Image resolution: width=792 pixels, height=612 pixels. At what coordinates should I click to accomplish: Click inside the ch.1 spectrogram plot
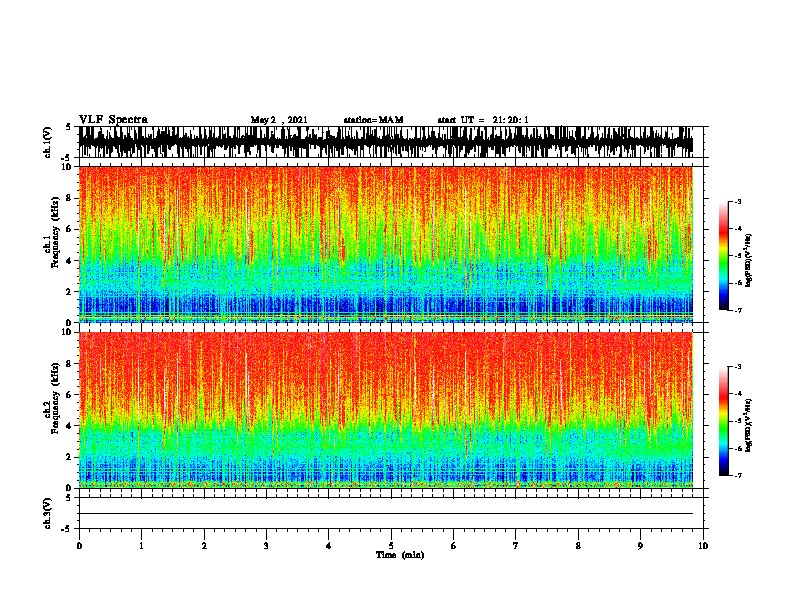pyautogui.click(x=386, y=244)
